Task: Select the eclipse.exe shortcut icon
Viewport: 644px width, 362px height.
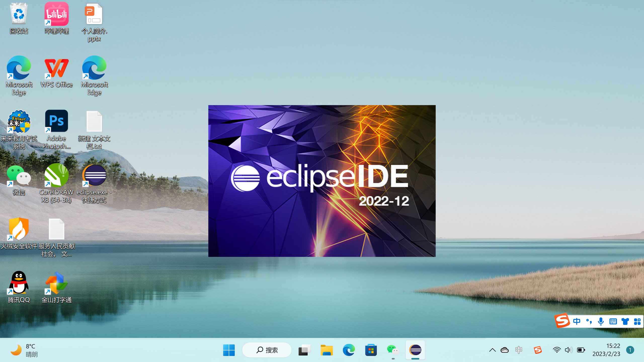Action: (94, 184)
